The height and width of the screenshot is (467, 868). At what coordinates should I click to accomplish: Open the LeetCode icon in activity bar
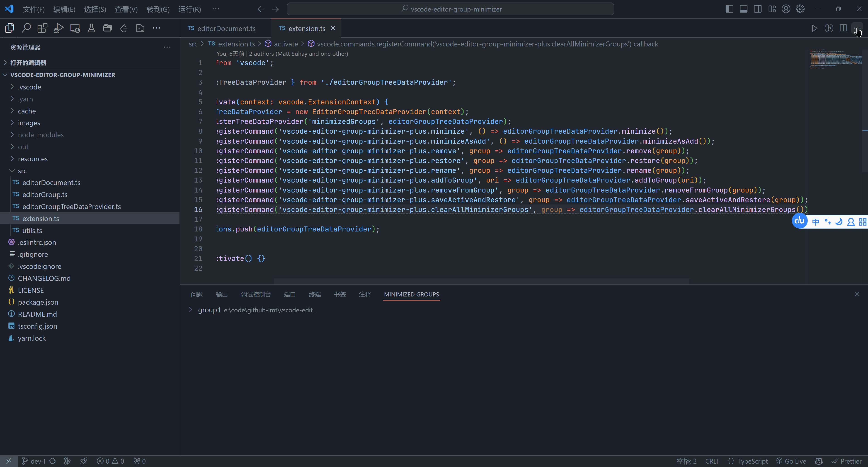point(124,28)
